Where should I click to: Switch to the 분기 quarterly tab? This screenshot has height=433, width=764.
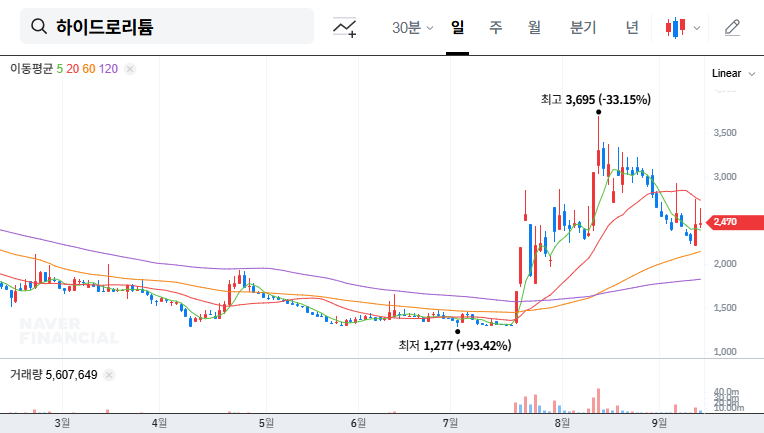tap(583, 27)
